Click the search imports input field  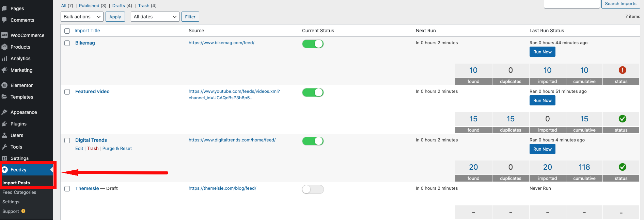tap(572, 4)
